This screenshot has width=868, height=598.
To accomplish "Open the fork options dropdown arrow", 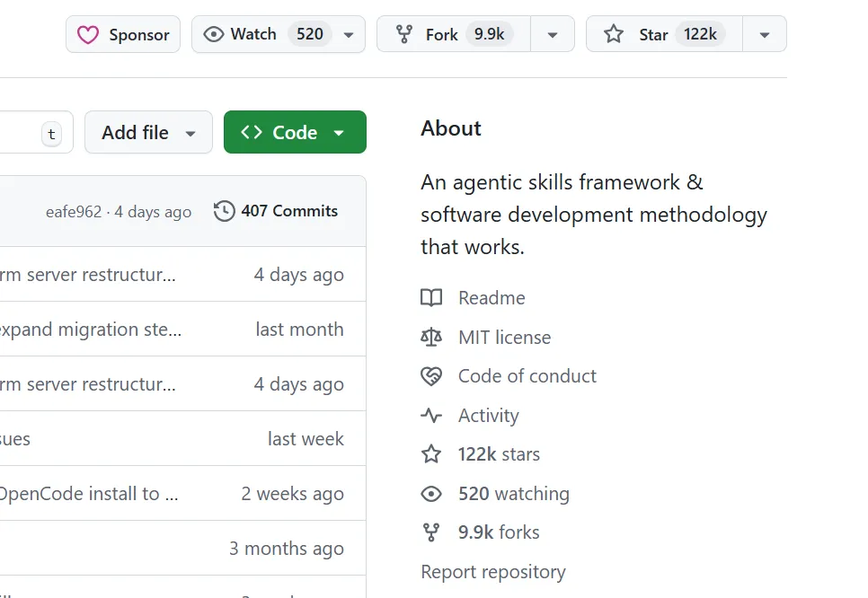I will [x=553, y=35].
